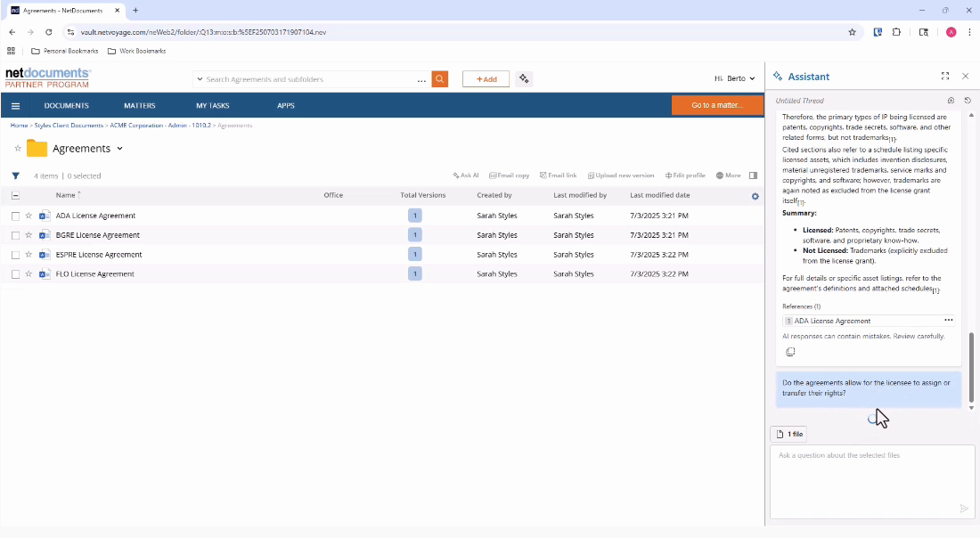The height and width of the screenshot is (538, 980).
Task: Click the Edit profile action
Action: [685, 175]
